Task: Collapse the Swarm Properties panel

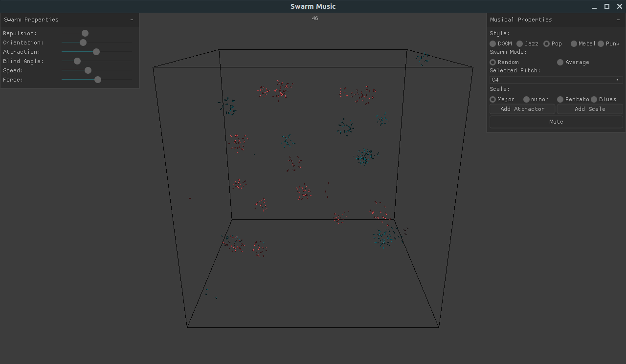Action: pyautogui.click(x=132, y=20)
